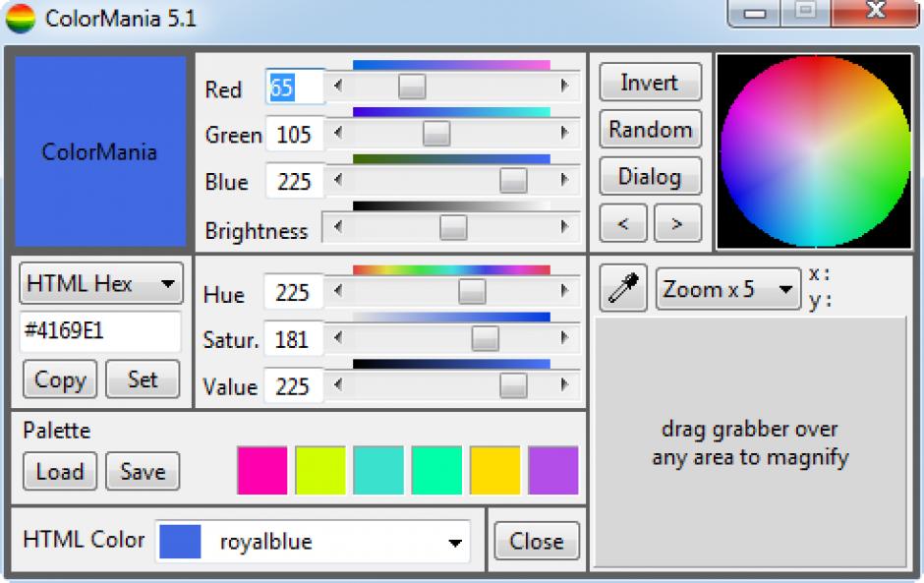The width and height of the screenshot is (924, 583).
Task: Click the Brightness slider right arrow
Action: (564, 226)
